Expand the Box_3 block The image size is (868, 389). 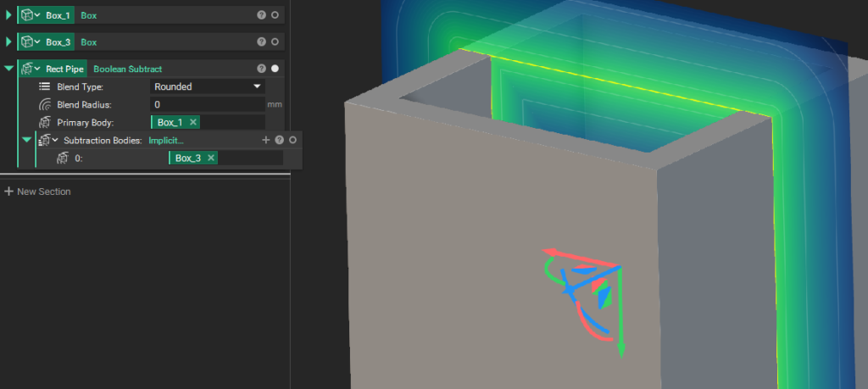pyautogui.click(x=8, y=42)
